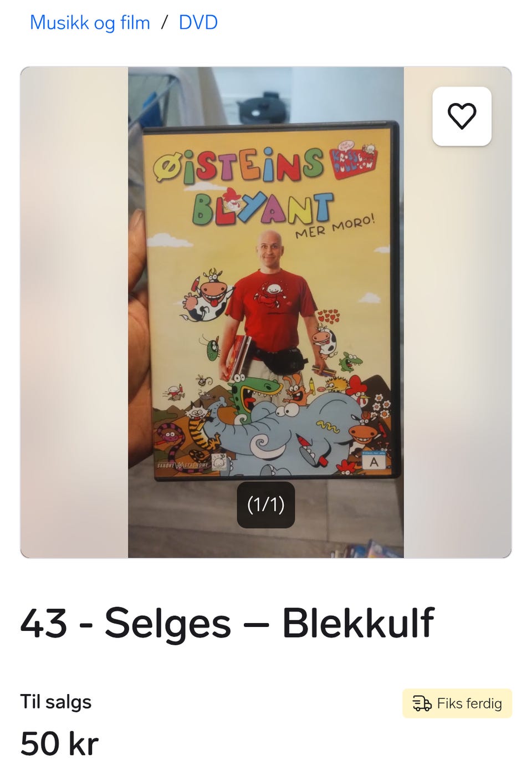Click the slash separator between breadcrumbs
Image resolution: width=532 pixels, height=765 pixels.
[165, 23]
